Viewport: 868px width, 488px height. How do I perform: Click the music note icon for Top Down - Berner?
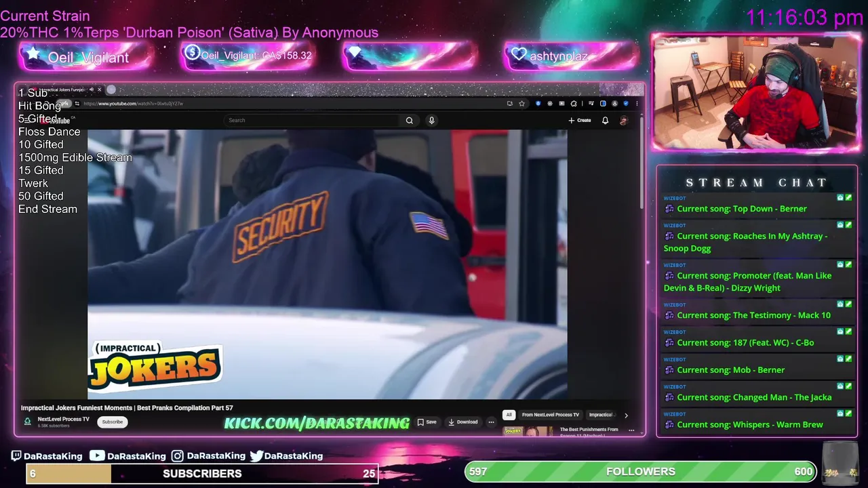pos(669,209)
